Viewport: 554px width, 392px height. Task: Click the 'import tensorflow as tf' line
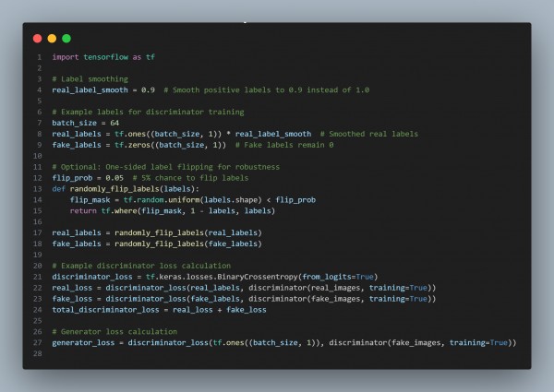pyautogui.click(x=103, y=57)
